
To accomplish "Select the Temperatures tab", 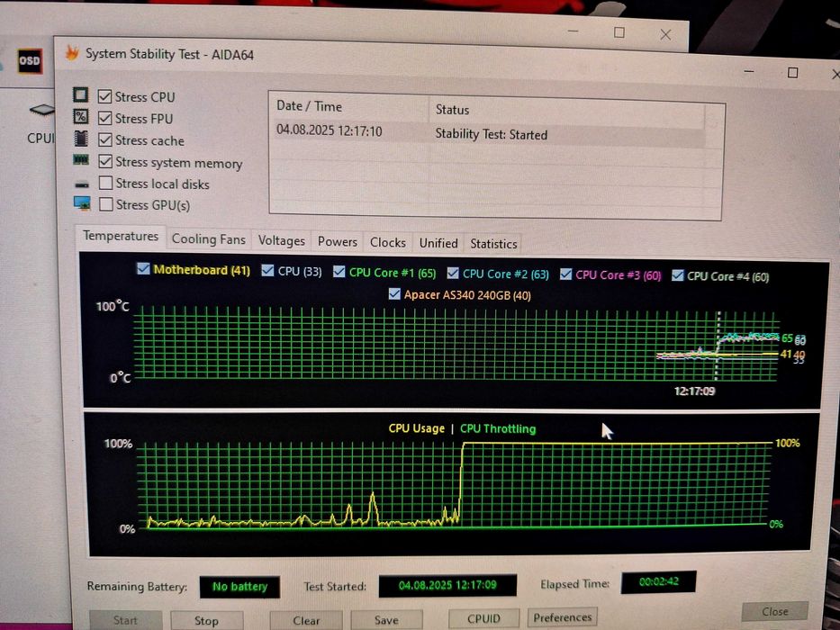I will tap(121, 236).
